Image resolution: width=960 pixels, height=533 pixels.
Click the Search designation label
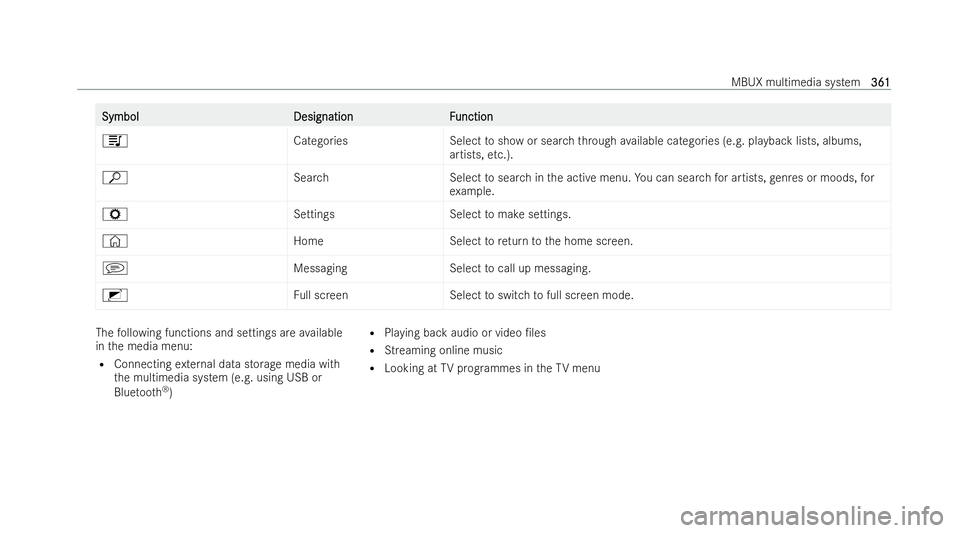pos(311,177)
